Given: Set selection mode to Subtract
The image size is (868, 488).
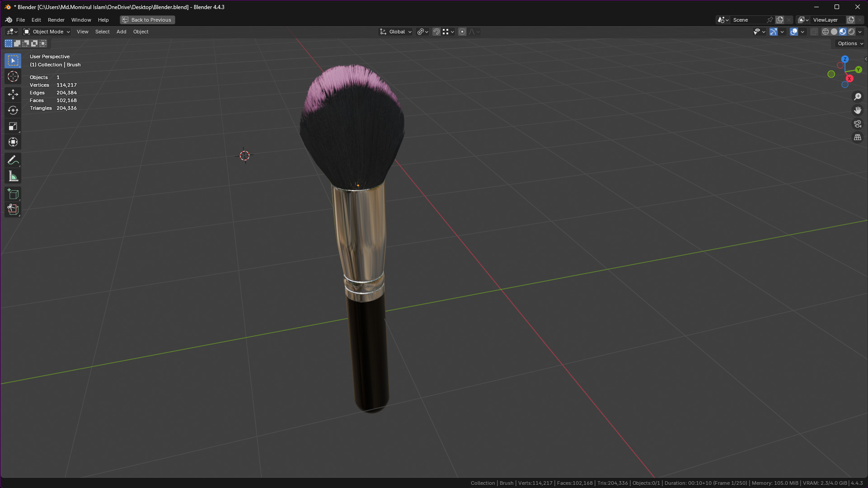Looking at the screenshot, I should pos(26,43).
